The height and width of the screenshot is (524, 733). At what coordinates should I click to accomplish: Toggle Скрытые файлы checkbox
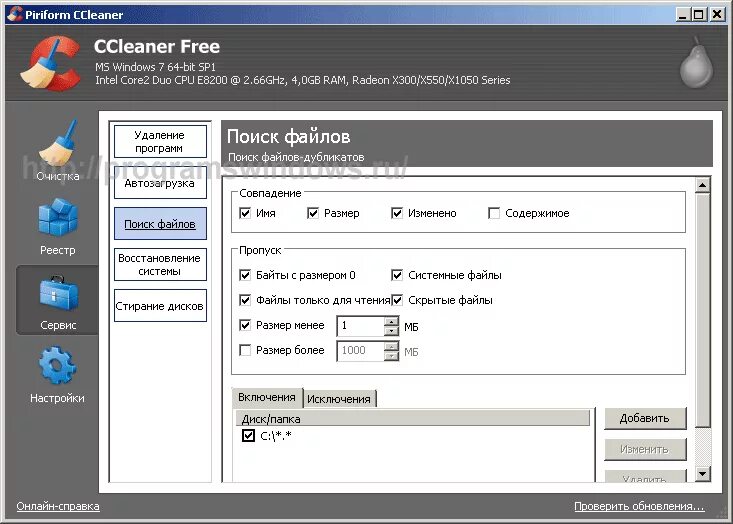tap(396, 300)
